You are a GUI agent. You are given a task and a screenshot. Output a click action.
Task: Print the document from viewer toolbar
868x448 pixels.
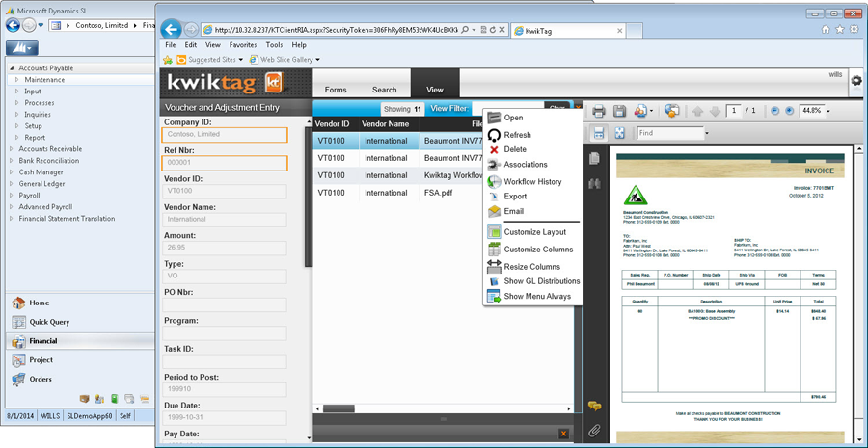(x=598, y=111)
